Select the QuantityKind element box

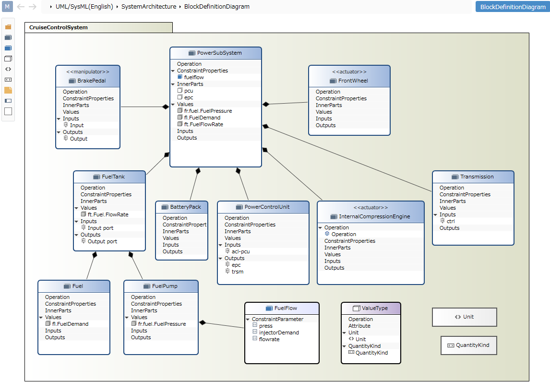coord(468,345)
